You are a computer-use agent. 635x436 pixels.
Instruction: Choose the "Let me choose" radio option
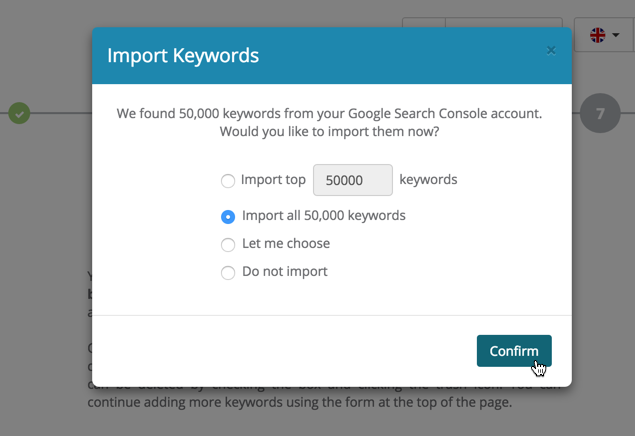click(x=228, y=244)
